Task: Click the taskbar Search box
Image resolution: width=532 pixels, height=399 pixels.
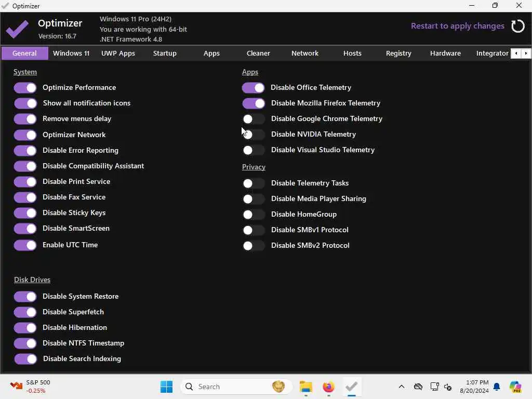Action: (236, 387)
